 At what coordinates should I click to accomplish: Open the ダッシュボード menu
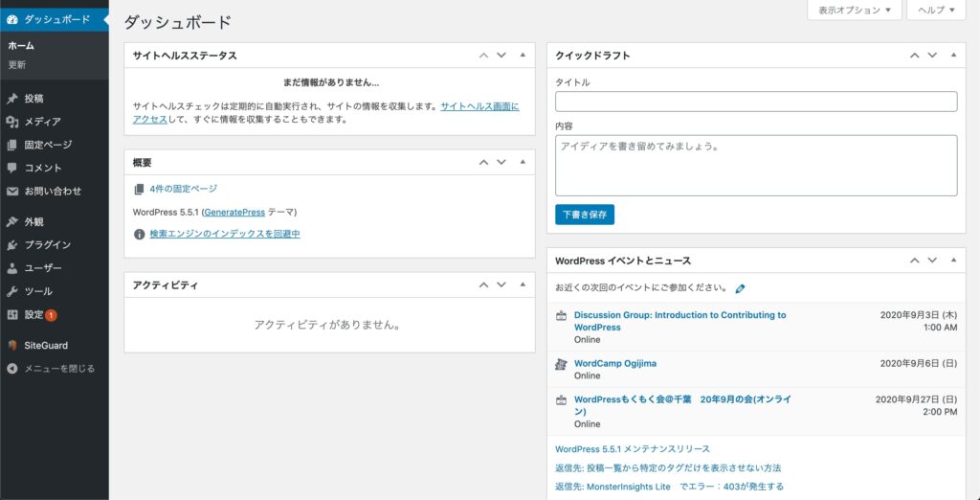click(x=55, y=19)
